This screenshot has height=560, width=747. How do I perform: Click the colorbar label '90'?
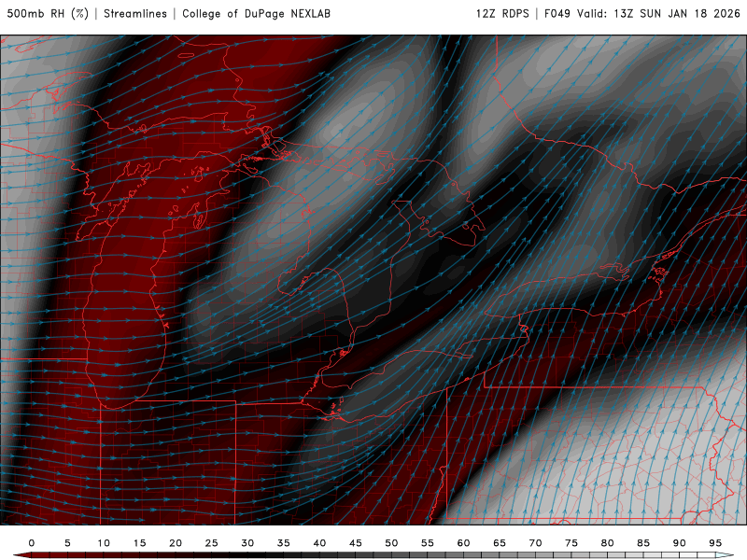[x=680, y=543]
